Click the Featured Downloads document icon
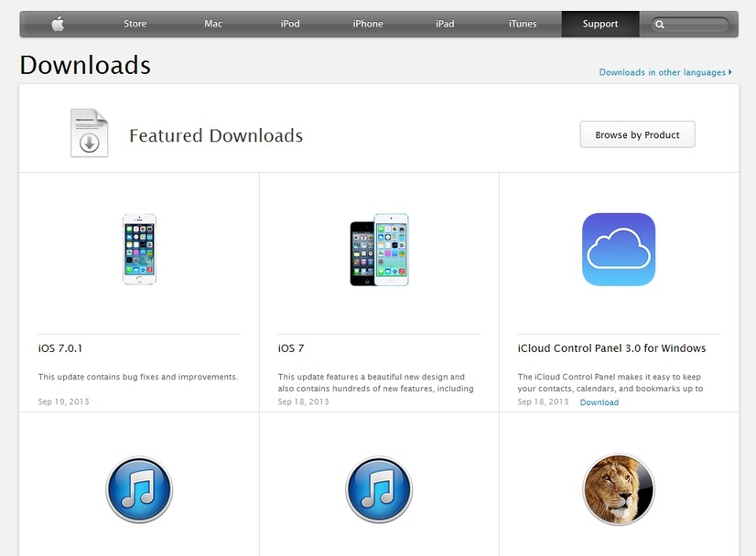756x556 pixels. 89,133
